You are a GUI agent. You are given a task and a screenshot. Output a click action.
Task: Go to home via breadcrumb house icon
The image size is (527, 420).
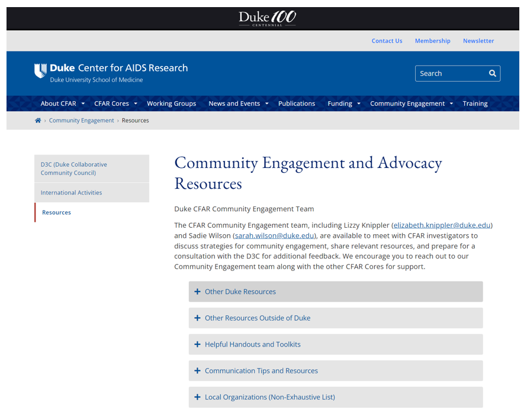pos(38,121)
